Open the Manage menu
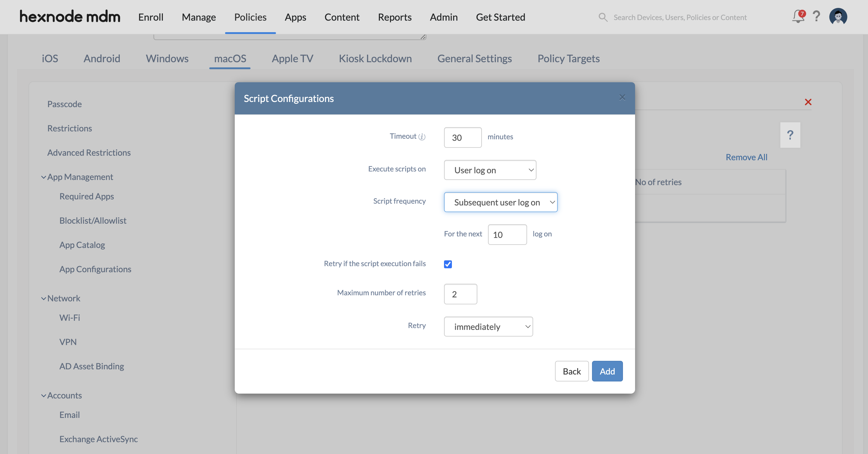The width and height of the screenshot is (868, 454). 199,17
